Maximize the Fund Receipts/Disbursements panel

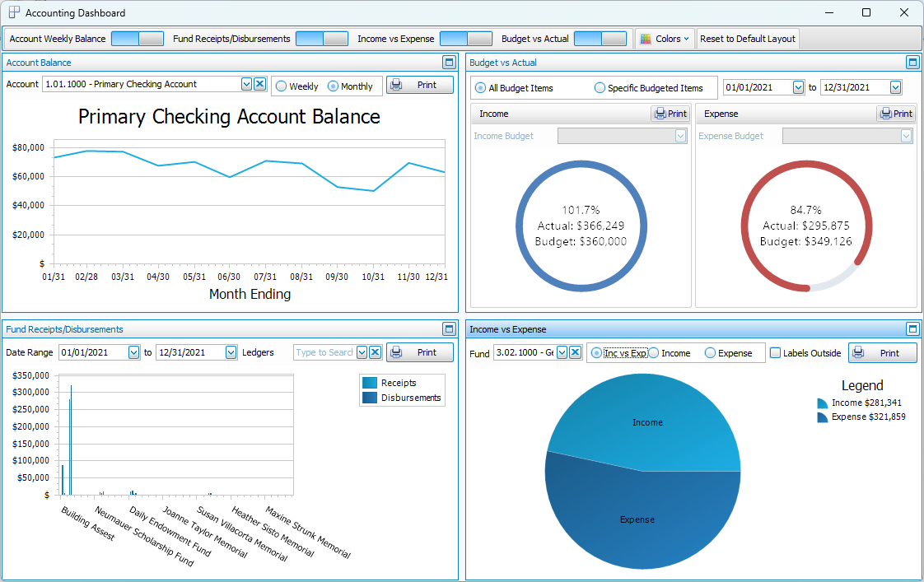coord(449,329)
